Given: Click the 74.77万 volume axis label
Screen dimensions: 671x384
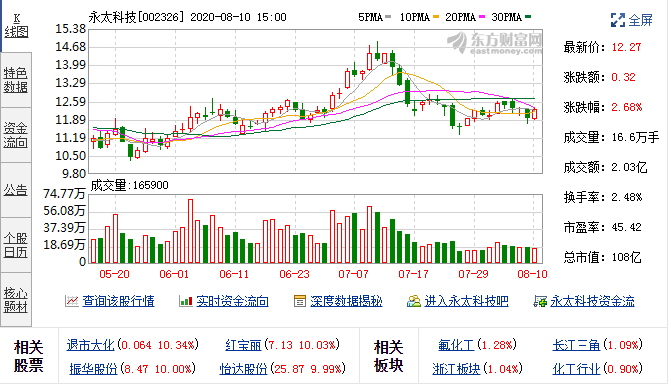Looking at the screenshot, I should click(x=64, y=193).
